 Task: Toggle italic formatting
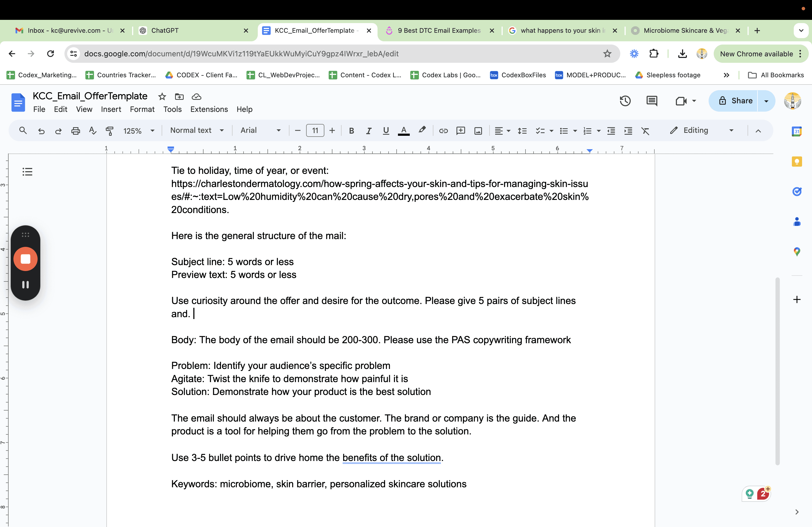(368, 131)
